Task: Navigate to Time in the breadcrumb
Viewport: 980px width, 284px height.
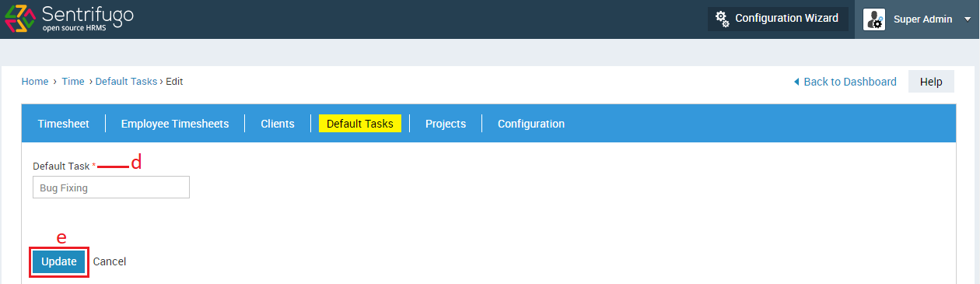Action: point(73,81)
